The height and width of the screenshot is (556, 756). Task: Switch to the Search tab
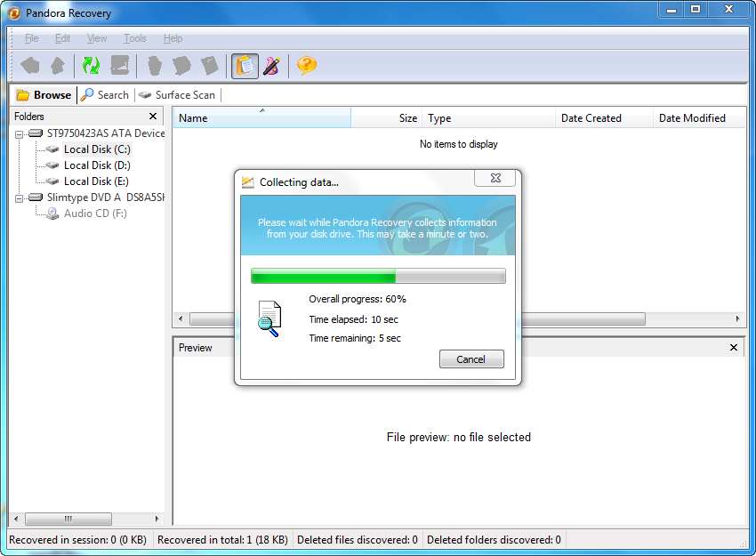pyautogui.click(x=105, y=95)
